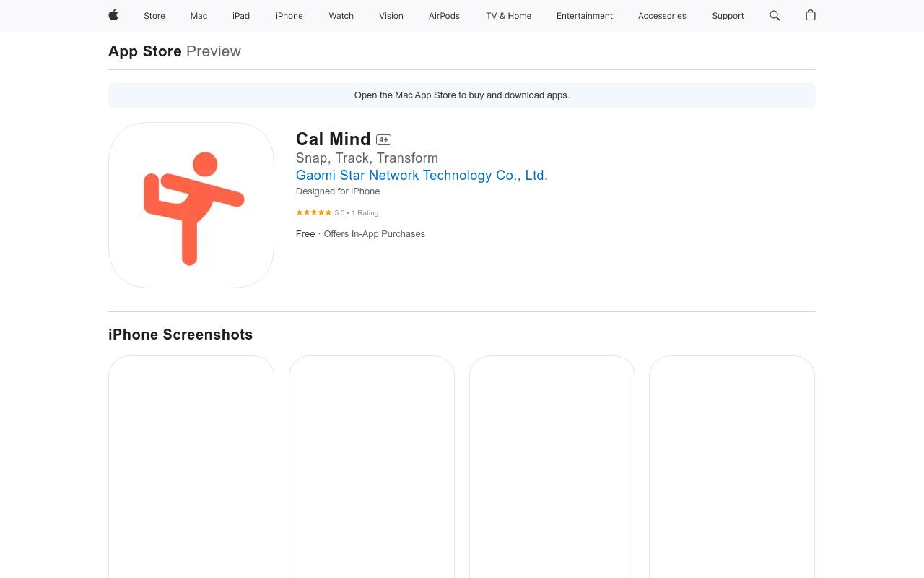
Task: Open the Mac menu
Action: pos(199,16)
